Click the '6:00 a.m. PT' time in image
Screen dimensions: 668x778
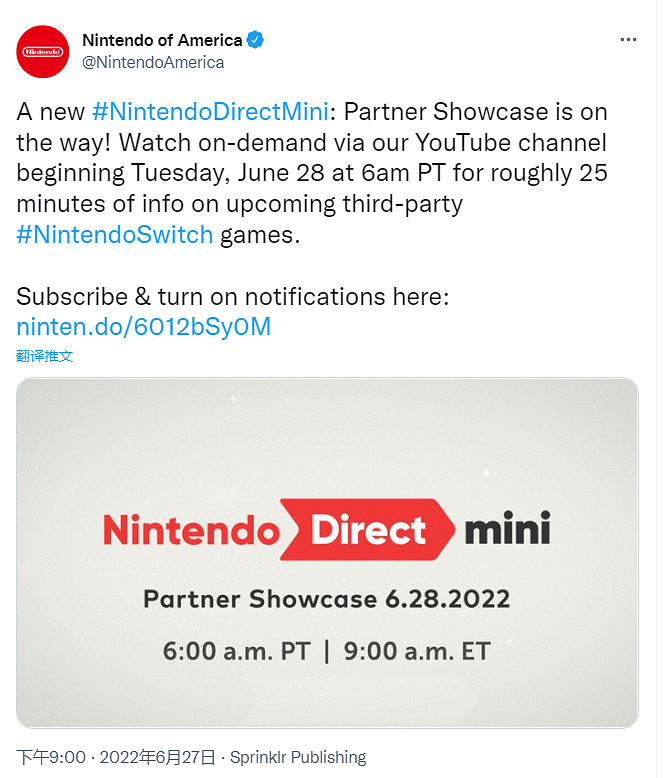point(236,651)
